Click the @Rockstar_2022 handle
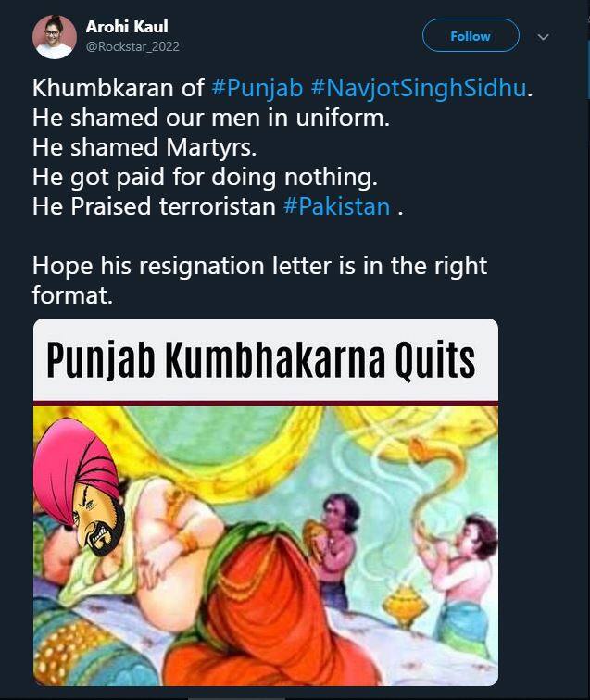Viewport: 590px width, 700px height. pos(132,46)
